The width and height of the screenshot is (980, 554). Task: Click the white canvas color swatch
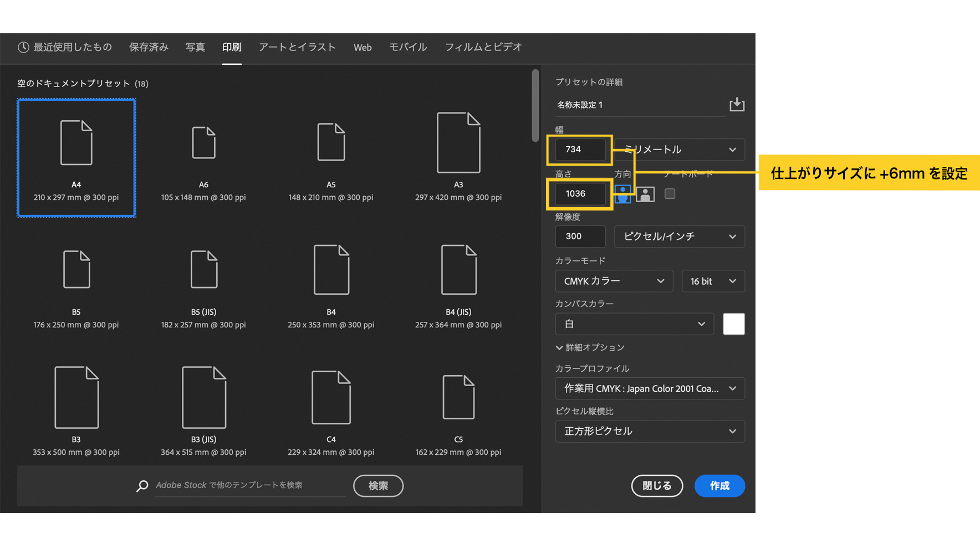(734, 324)
